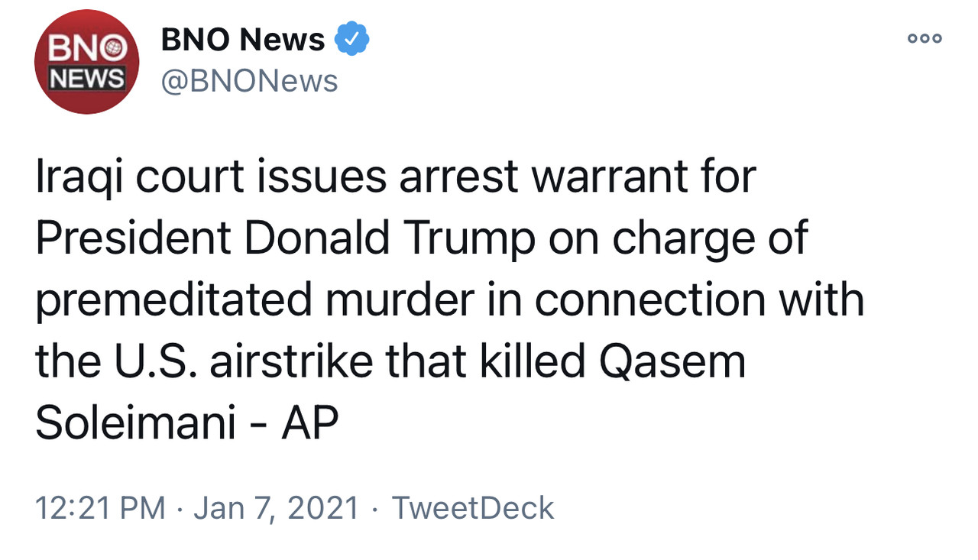The height and width of the screenshot is (560, 978).
Task: Click the 12:21 PM timestamp
Action: pos(100,508)
